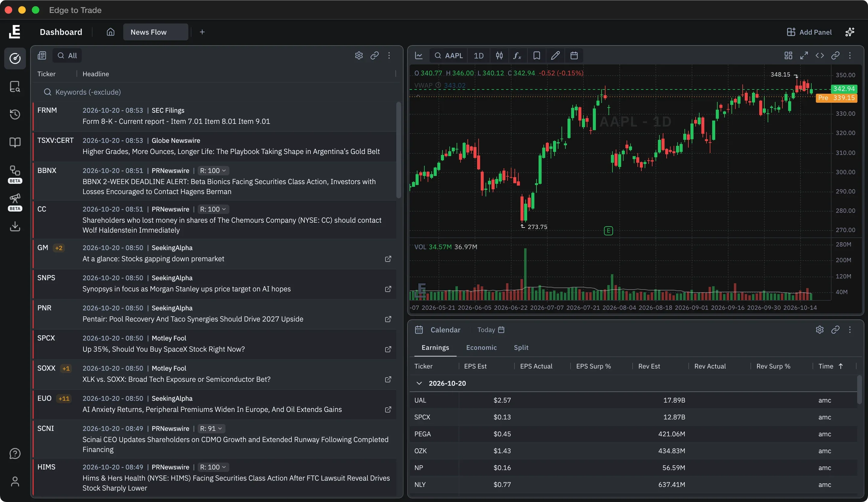
Task: Open Calendar panel settings gear
Action: click(820, 330)
